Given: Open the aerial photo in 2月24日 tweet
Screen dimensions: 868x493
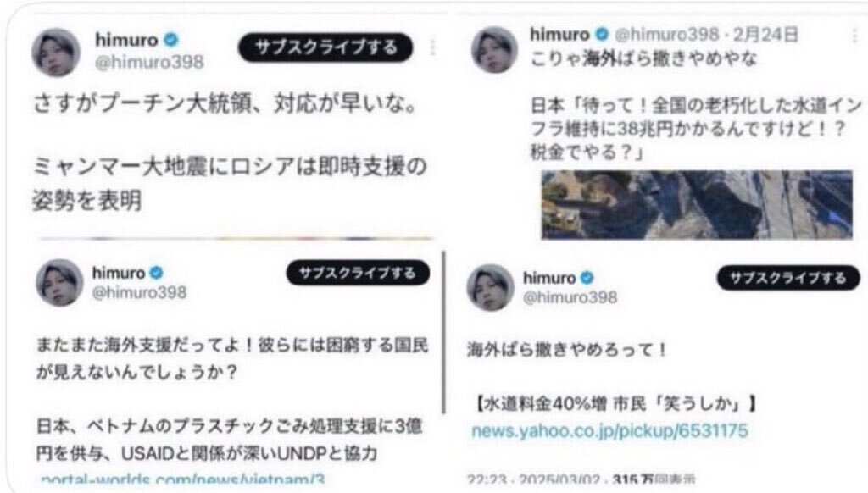Looking at the screenshot, I should pos(697,205).
